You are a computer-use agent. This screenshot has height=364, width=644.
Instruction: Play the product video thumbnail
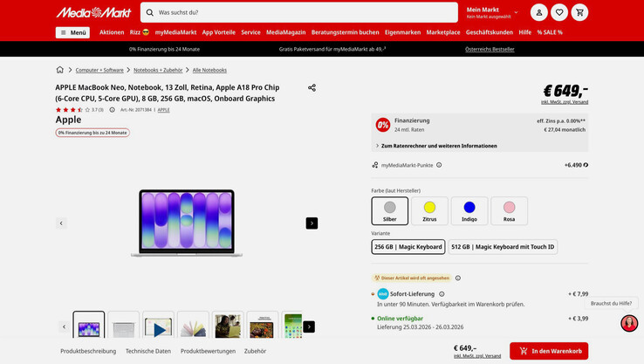pos(159,326)
